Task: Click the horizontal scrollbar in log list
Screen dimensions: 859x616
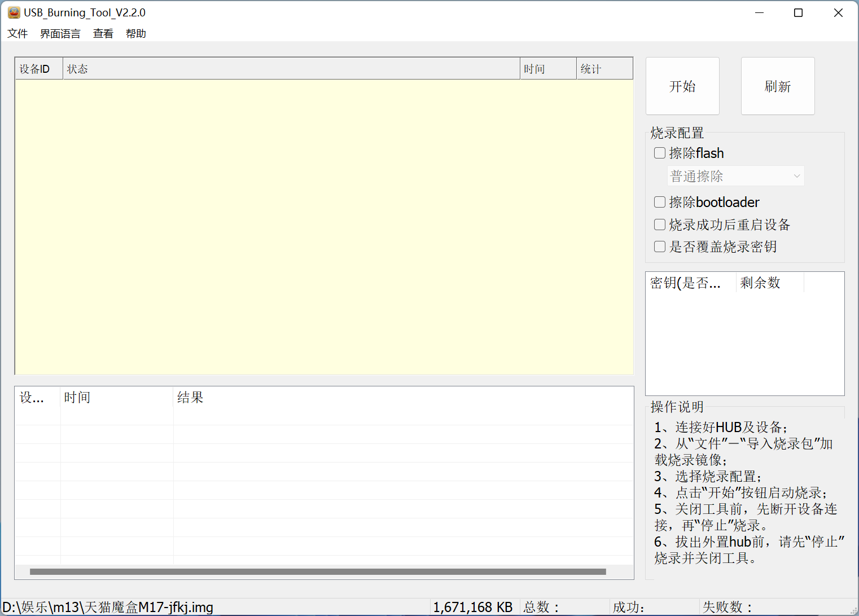Action: 318,571
